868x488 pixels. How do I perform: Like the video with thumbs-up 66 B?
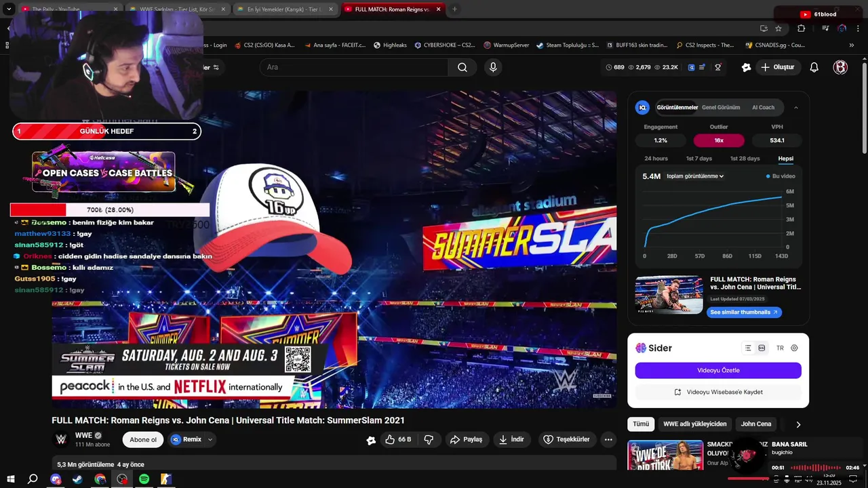coord(398,439)
